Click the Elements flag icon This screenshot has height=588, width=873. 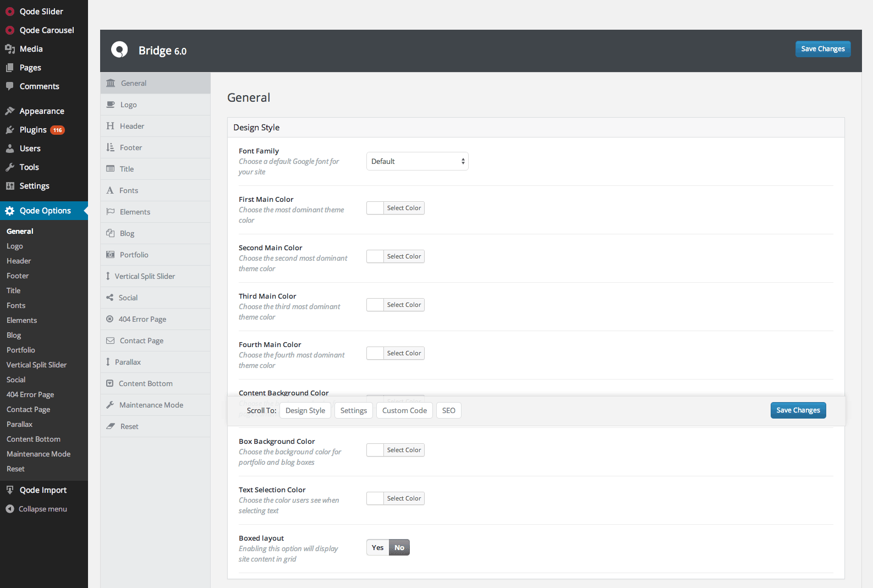pos(110,212)
